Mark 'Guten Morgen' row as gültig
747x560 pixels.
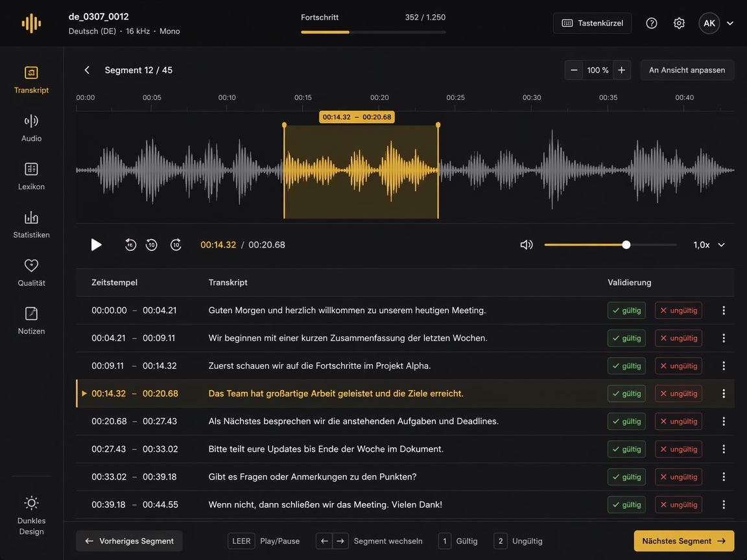tap(626, 310)
